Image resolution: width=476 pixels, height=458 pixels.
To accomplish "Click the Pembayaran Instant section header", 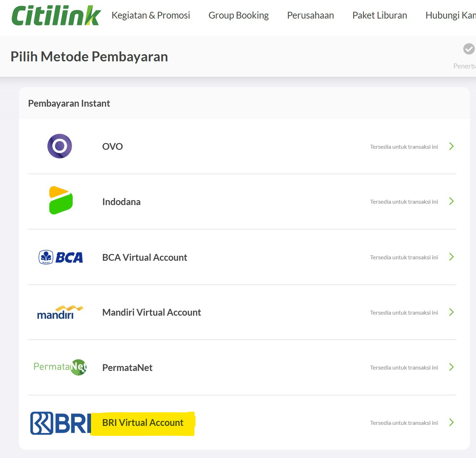I will point(69,103).
